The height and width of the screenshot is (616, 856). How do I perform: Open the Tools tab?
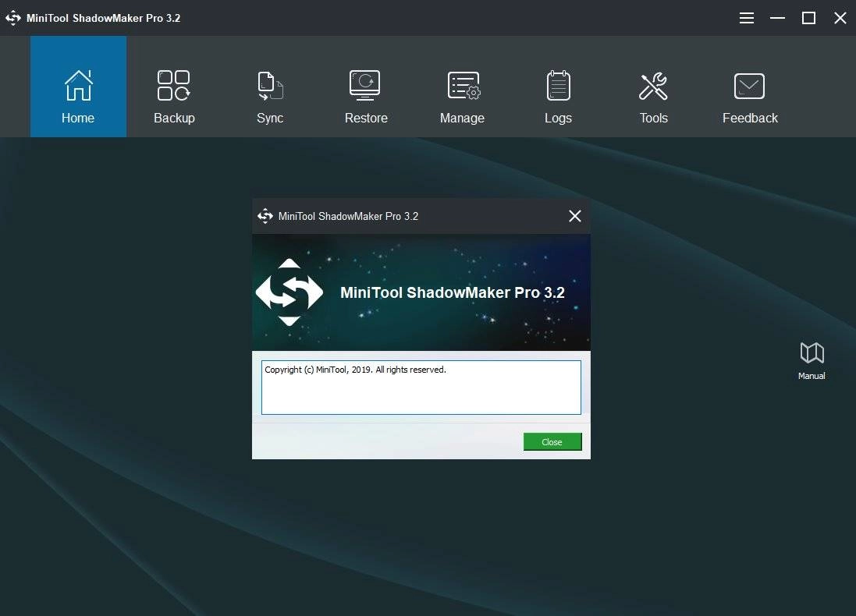pyautogui.click(x=653, y=87)
